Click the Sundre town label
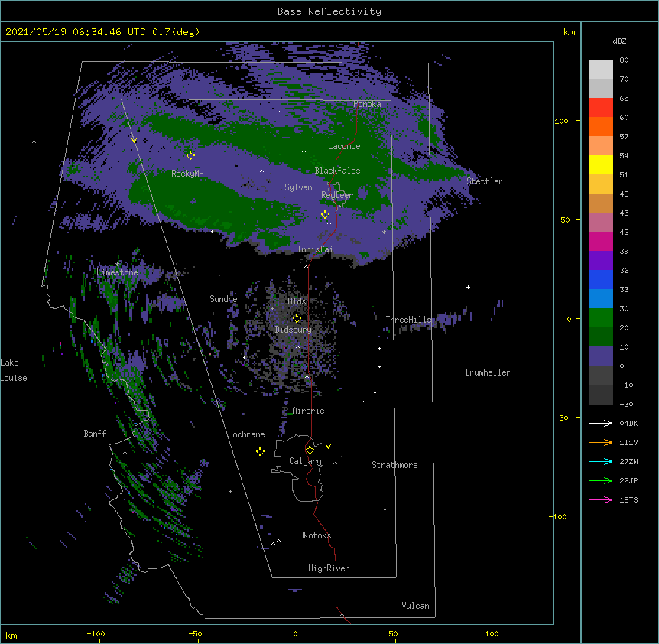659x644 pixels. [223, 299]
